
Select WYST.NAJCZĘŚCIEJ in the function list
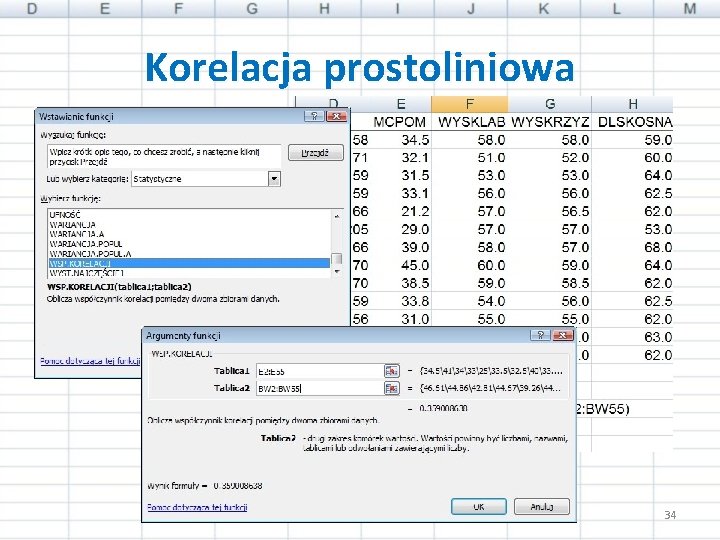(189, 273)
